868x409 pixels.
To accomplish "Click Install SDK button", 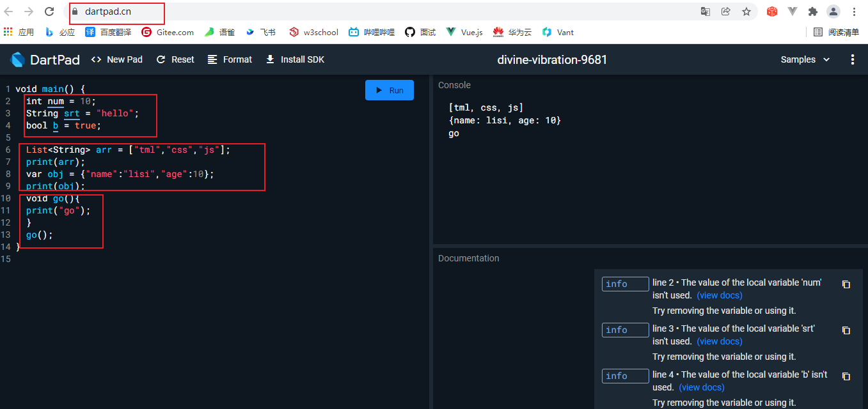I will [x=295, y=59].
